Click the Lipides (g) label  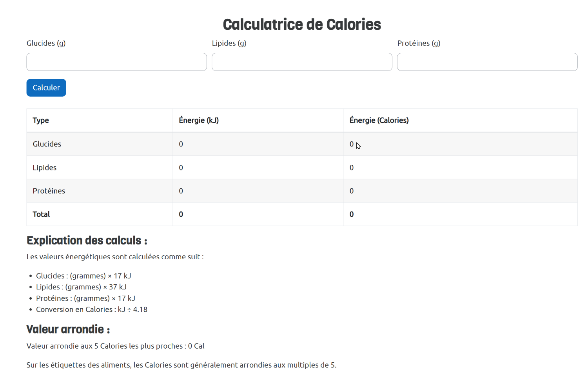point(229,43)
